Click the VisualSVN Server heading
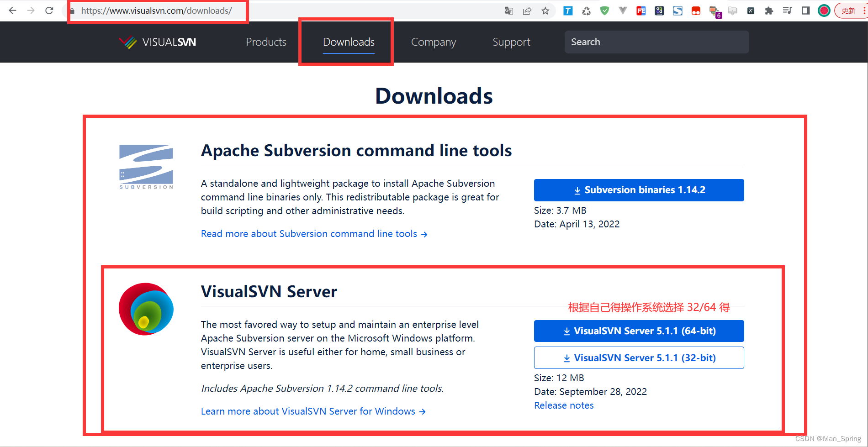The image size is (868, 447). click(x=269, y=292)
